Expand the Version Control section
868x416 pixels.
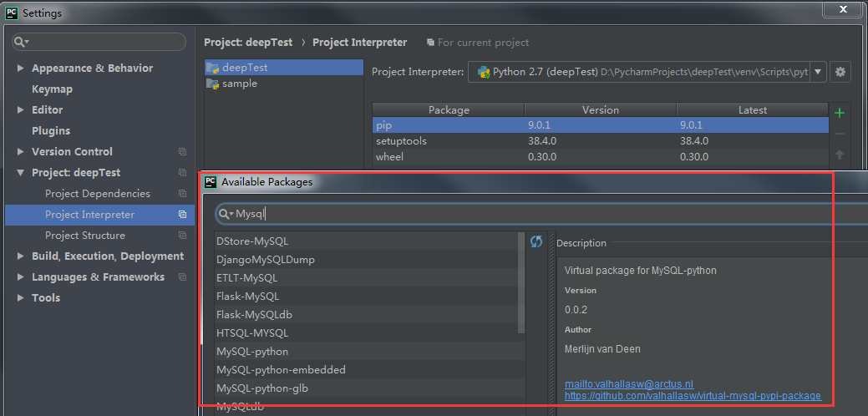click(21, 151)
